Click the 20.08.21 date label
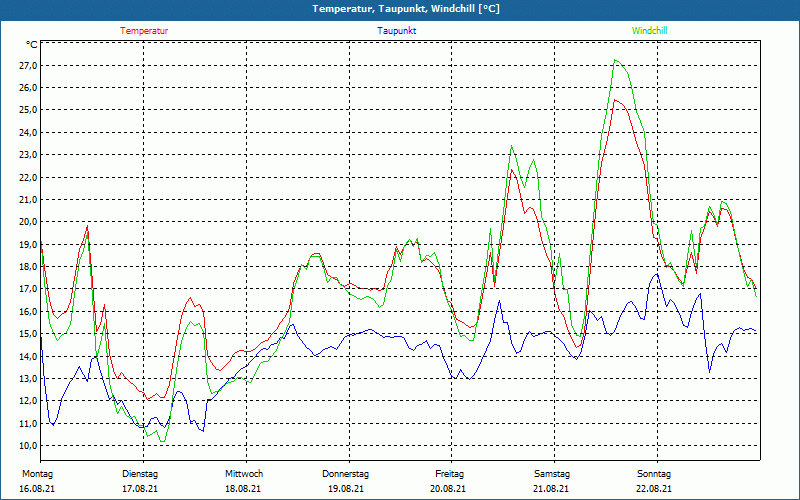Image resolution: width=800 pixels, height=500 pixels. tap(448, 489)
